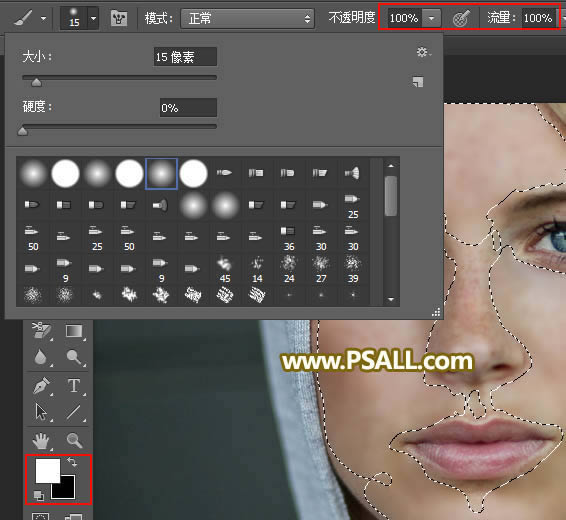This screenshot has width=566, height=520.
Task: Select the Horizontal Type tool
Action: tap(74, 385)
